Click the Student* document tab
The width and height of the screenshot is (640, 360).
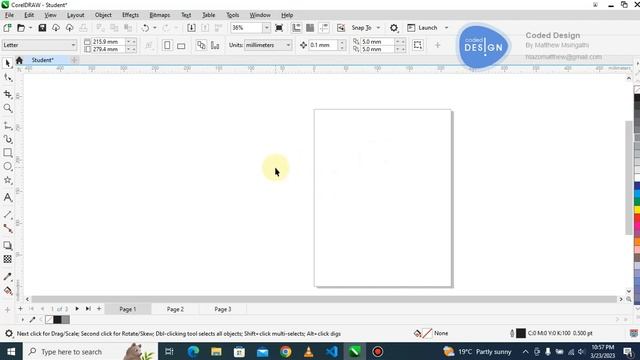[x=42, y=60]
